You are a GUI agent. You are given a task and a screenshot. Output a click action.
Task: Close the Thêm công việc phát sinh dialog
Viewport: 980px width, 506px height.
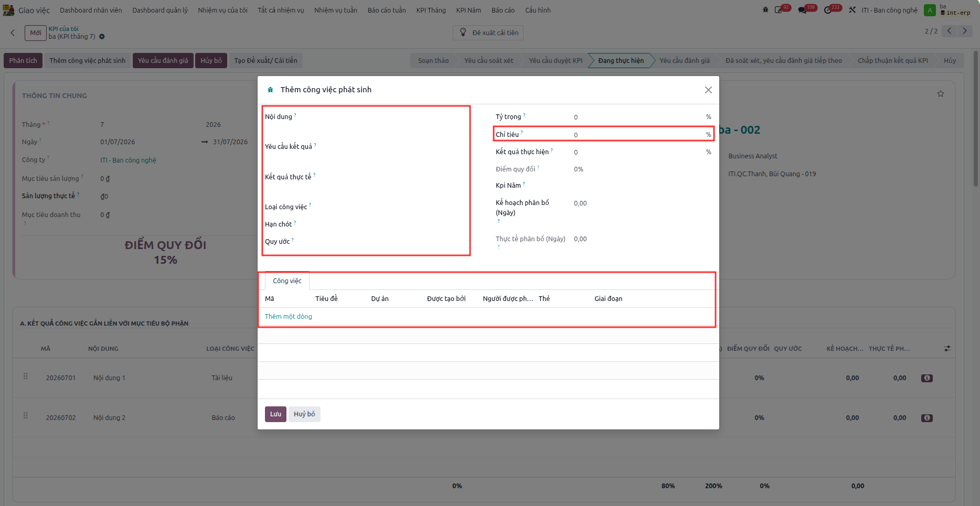pyautogui.click(x=708, y=90)
